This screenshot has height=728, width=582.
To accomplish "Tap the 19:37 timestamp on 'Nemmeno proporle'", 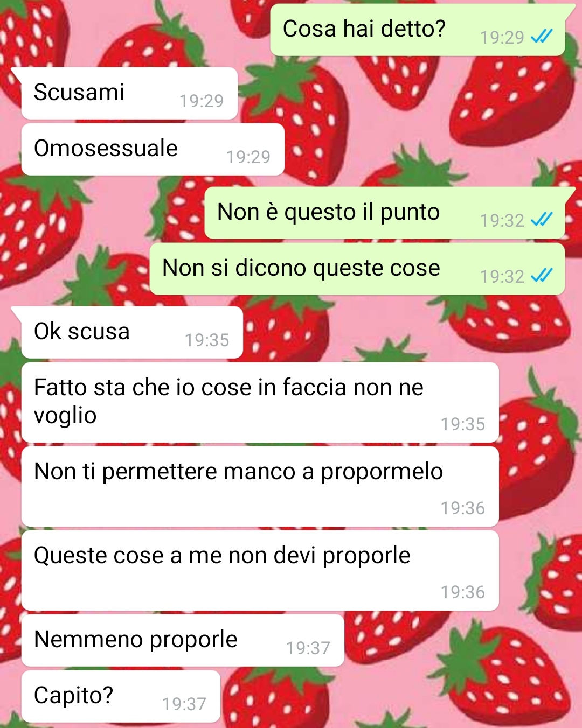I will [308, 648].
